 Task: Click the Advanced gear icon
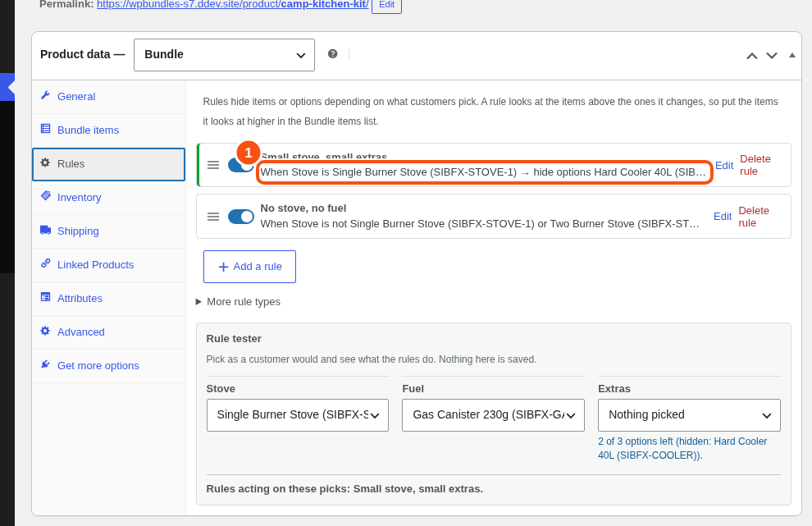(46, 331)
